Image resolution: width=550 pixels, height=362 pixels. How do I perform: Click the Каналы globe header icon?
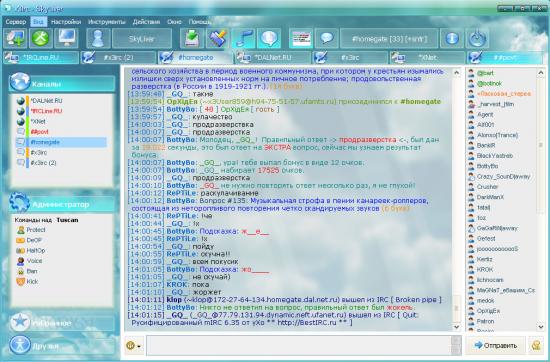[20, 82]
